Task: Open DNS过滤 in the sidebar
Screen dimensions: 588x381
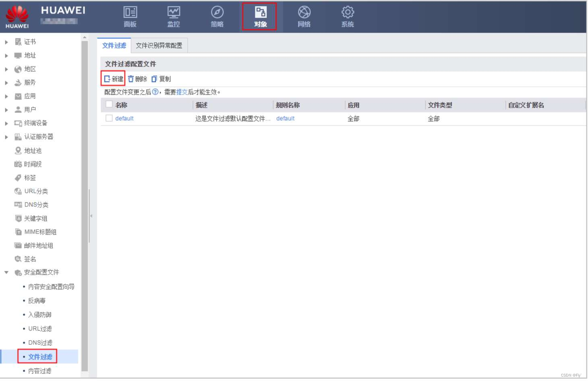Action: (40, 343)
